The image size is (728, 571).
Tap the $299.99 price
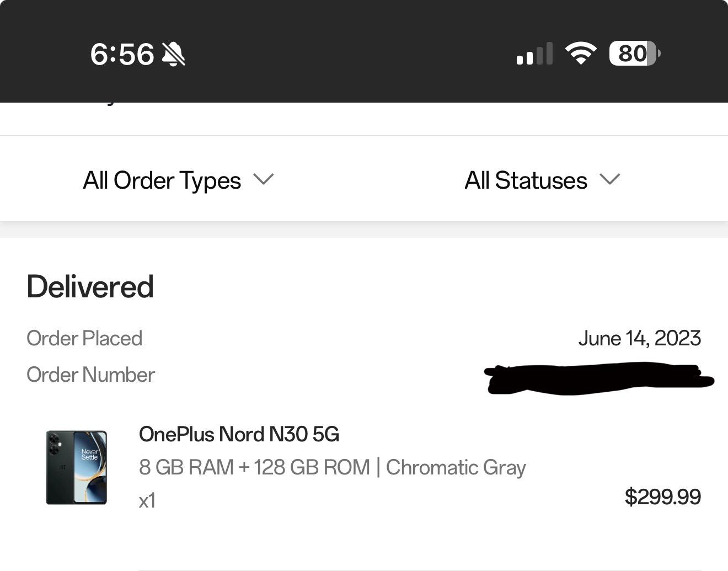pos(662,497)
